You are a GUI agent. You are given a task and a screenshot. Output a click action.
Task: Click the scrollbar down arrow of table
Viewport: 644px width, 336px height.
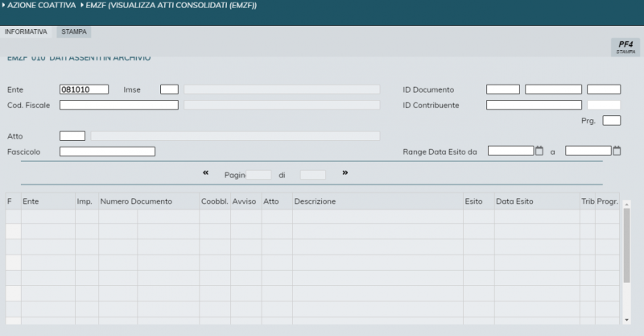tap(626, 320)
